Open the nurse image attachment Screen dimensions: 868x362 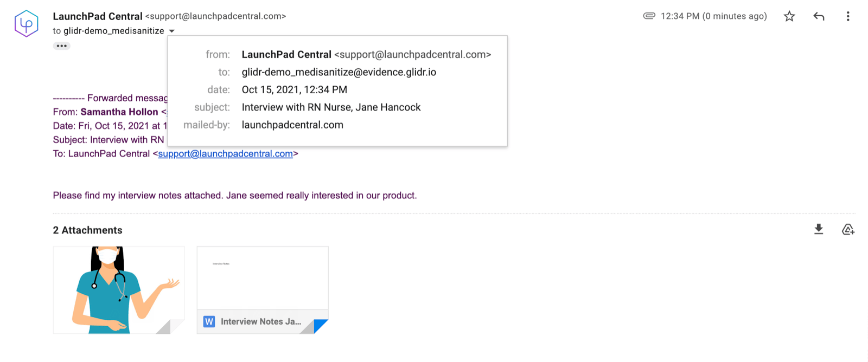point(119,290)
